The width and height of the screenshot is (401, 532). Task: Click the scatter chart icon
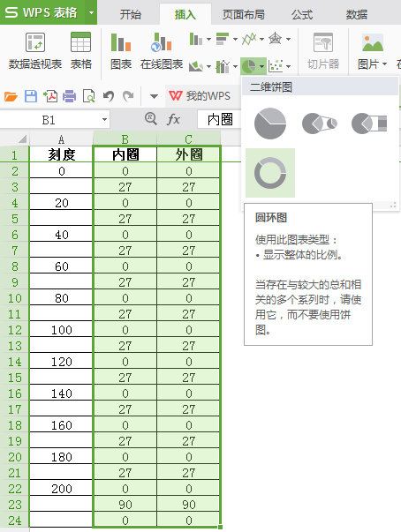(276, 66)
